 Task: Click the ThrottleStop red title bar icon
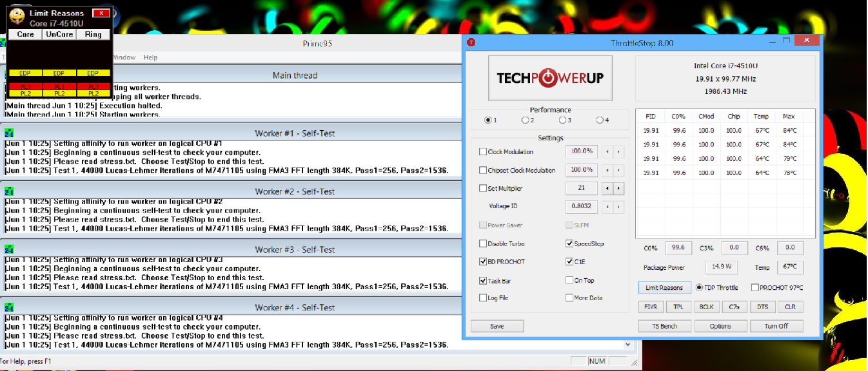(471, 43)
